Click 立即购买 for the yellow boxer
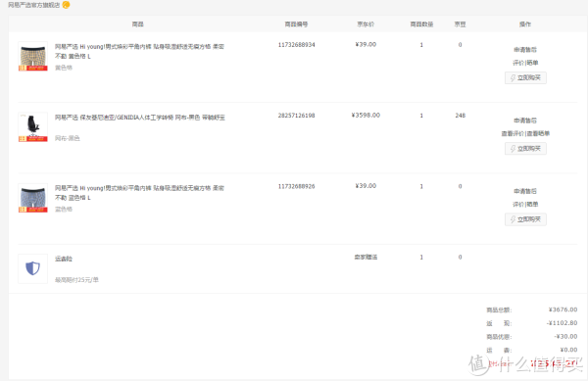 [x=525, y=77]
